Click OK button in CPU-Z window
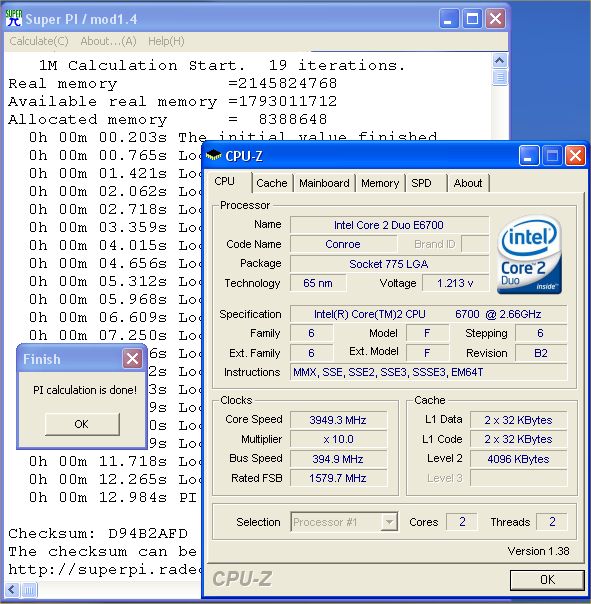 coord(547,580)
